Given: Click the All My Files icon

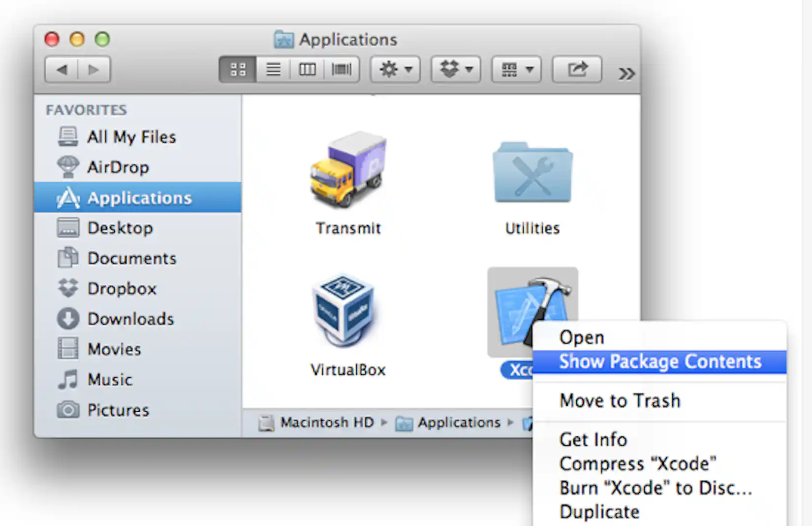Looking at the screenshot, I should click(x=68, y=136).
